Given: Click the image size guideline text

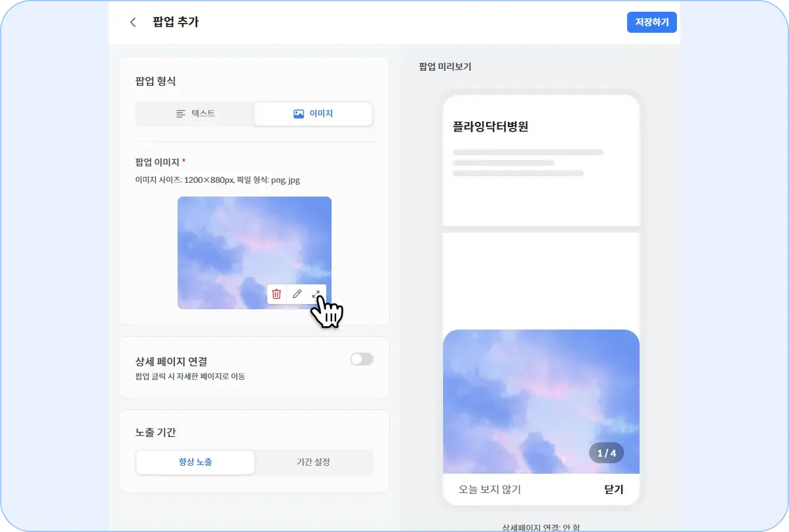Looking at the screenshot, I should pyautogui.click(x=218, y=180).
